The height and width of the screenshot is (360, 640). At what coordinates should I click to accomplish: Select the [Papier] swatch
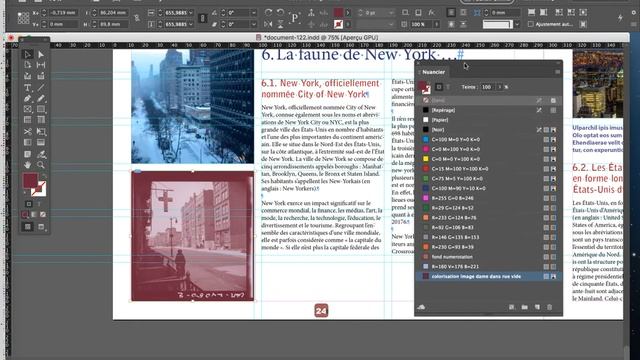pyautogui.click(x=489, y=120)
